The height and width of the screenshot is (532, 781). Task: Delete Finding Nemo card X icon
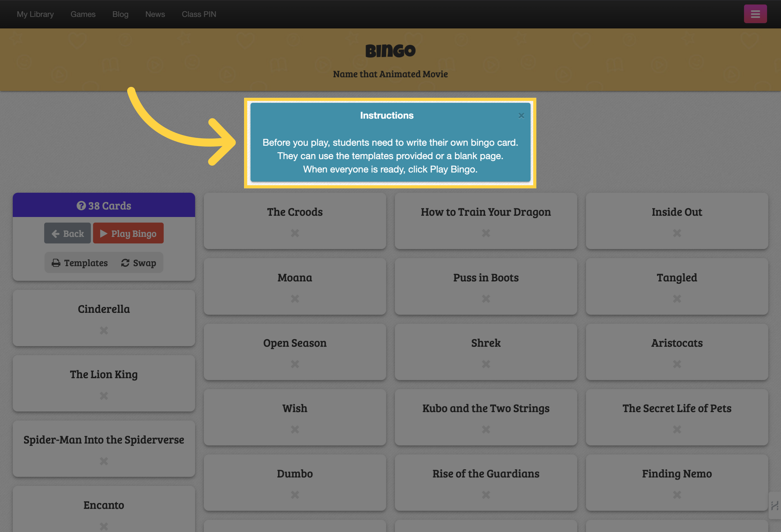(x=677, y=495)
